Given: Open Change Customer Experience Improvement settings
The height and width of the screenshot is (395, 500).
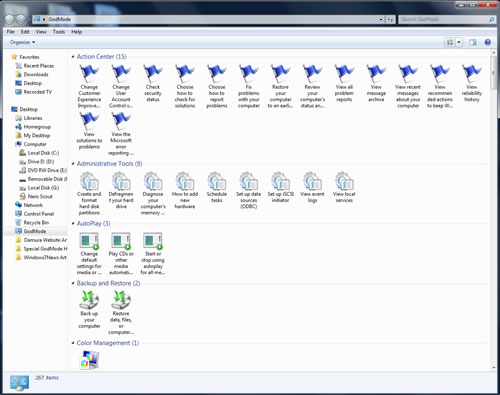Looking at the screenshot, I should [x=89, y=86].
